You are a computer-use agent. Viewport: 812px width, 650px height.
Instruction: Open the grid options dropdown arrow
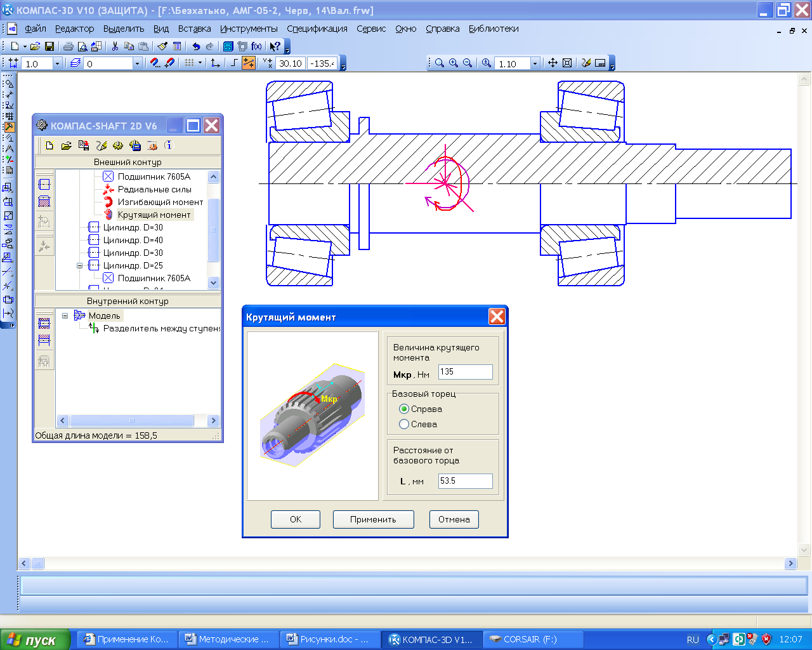(200, 63)
